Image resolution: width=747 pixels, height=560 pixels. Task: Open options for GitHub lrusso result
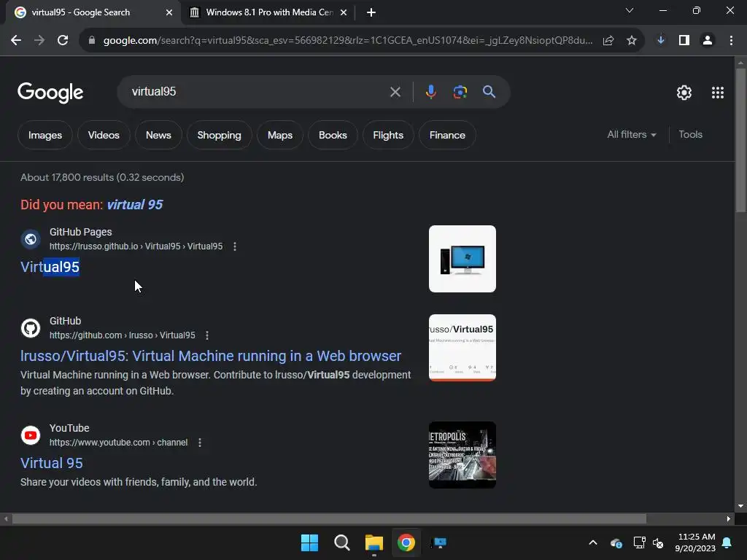[207, 335]
